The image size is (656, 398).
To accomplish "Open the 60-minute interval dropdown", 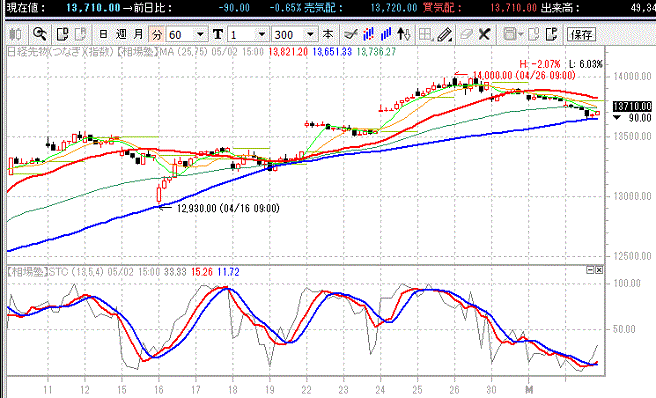I will [x=187, y=34].
